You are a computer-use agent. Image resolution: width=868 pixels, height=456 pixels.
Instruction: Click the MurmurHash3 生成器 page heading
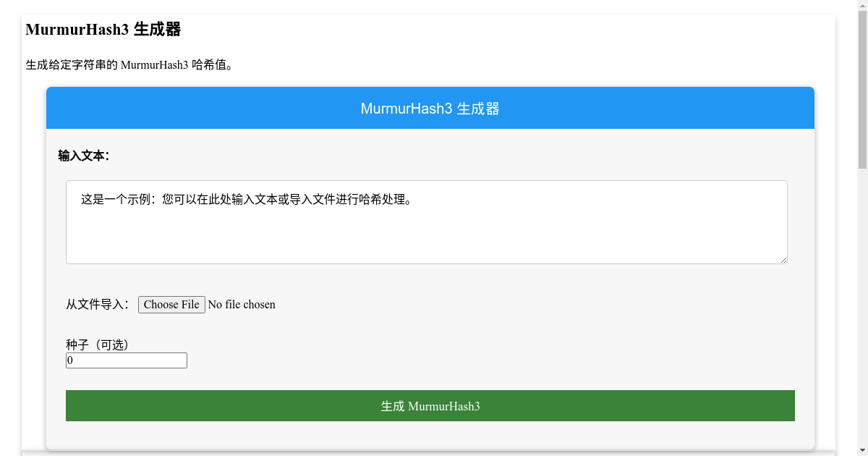(103, 29)
